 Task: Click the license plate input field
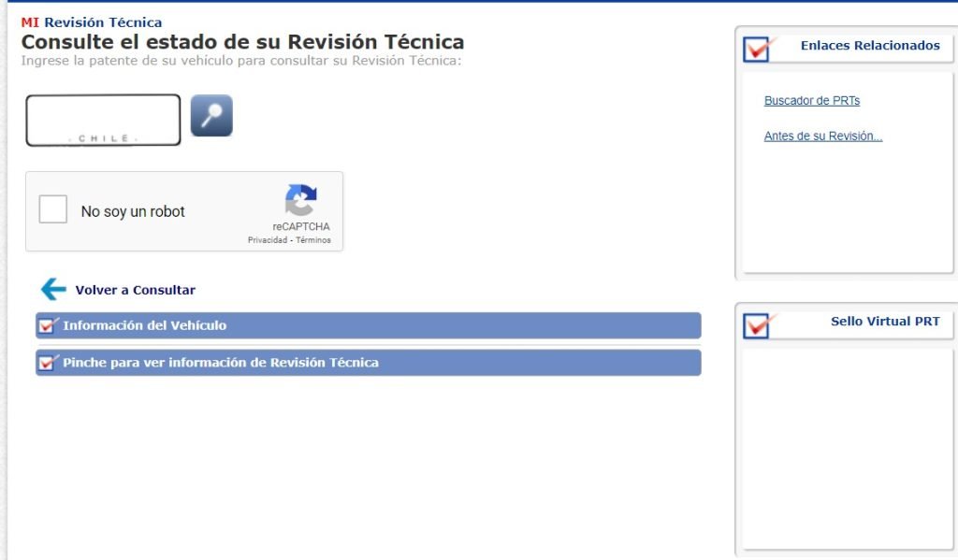[x=103, y=120]
